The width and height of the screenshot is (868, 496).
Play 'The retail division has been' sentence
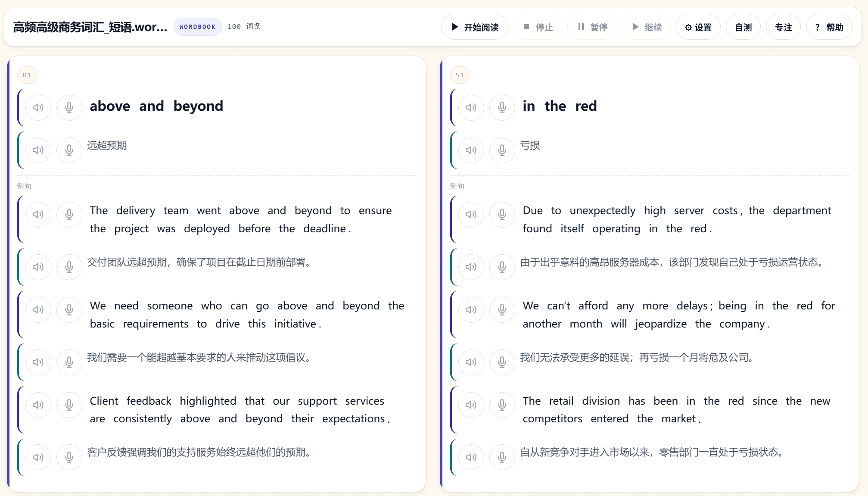coord(471,405)
